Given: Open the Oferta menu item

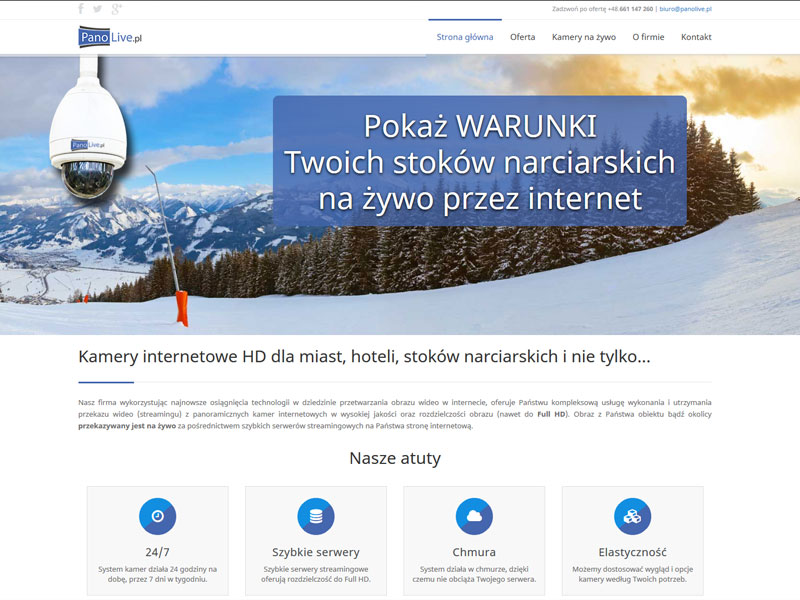Looking at the screenshot, I should tap(522, 37).
